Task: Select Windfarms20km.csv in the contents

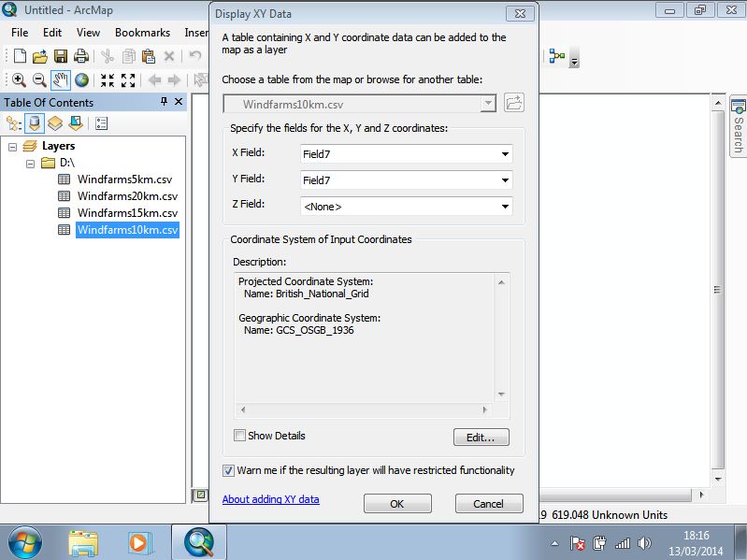Action: tap(127, 196)
